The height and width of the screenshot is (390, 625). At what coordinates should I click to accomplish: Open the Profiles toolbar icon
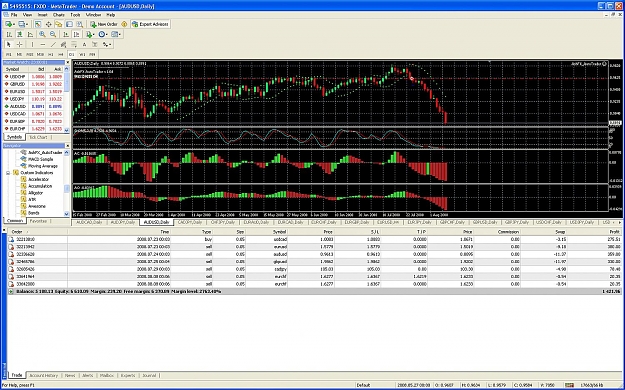tap(23, 24)
